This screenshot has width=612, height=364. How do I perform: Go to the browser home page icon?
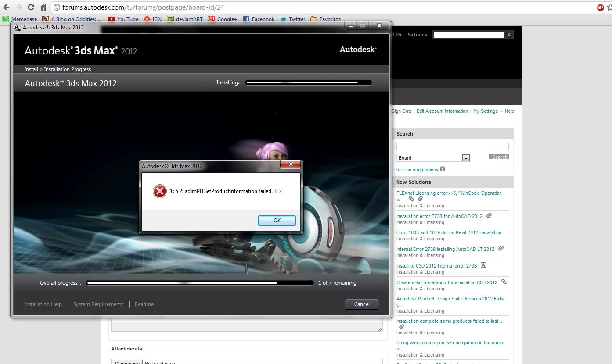(x=43, y=7)
